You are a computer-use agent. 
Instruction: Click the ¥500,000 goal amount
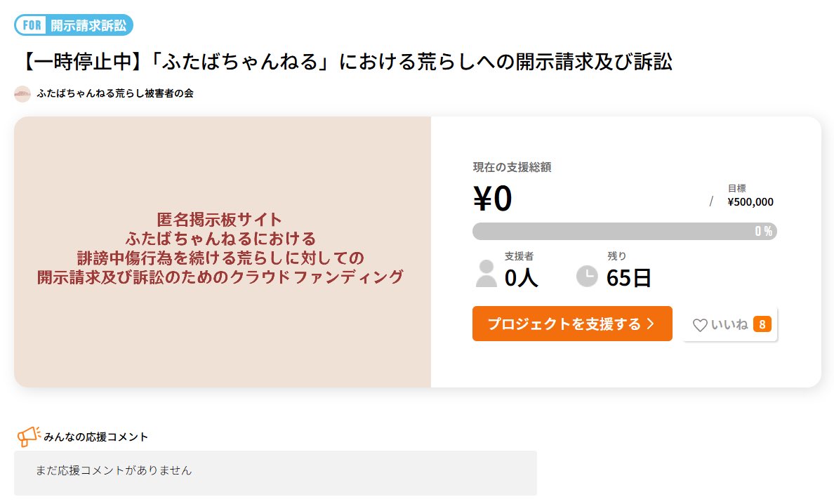coord(750,202)
